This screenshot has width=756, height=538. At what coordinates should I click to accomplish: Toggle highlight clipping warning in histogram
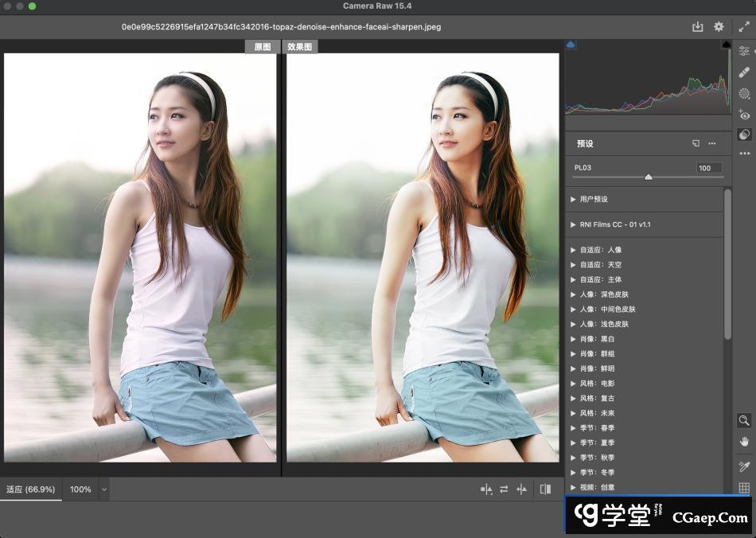coord(726,45)
